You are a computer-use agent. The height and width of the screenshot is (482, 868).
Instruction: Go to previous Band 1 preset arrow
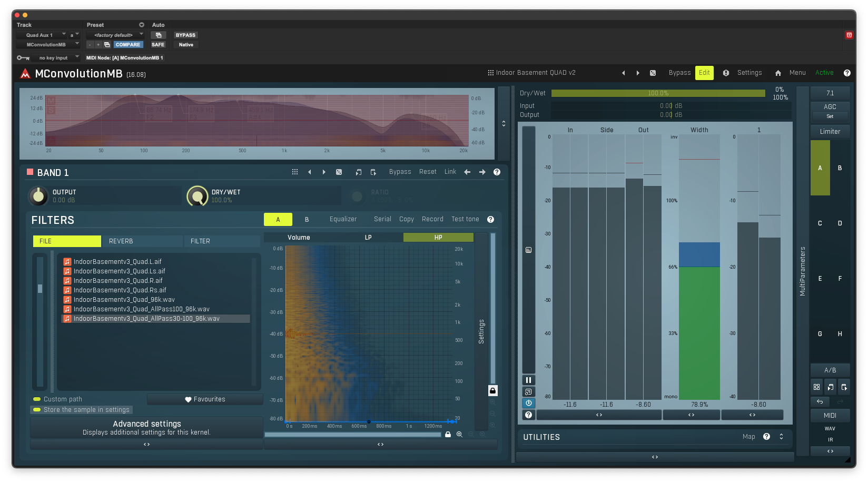[x=310, y=172]
